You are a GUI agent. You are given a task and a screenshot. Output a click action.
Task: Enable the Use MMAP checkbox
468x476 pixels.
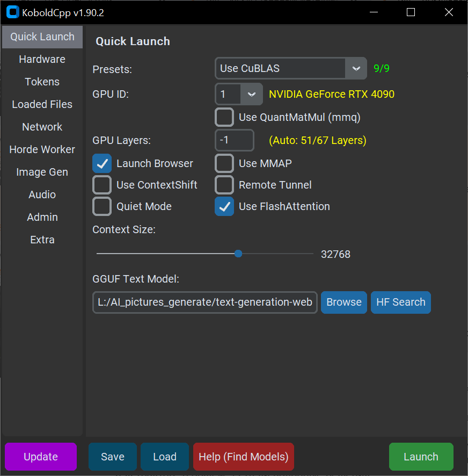click(224, 164)
